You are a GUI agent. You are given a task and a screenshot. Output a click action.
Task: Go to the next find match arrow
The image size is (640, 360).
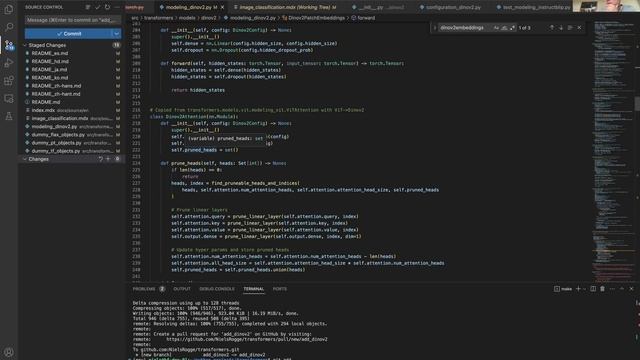point(561,28)
